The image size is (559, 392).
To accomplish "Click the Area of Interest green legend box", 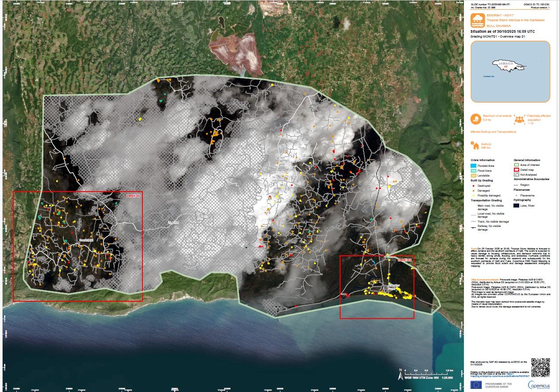I will pyautogui.click(x=517, y=165).
